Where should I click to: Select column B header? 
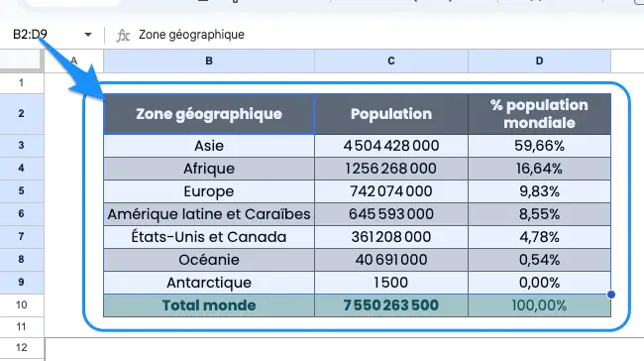[209, 60]
